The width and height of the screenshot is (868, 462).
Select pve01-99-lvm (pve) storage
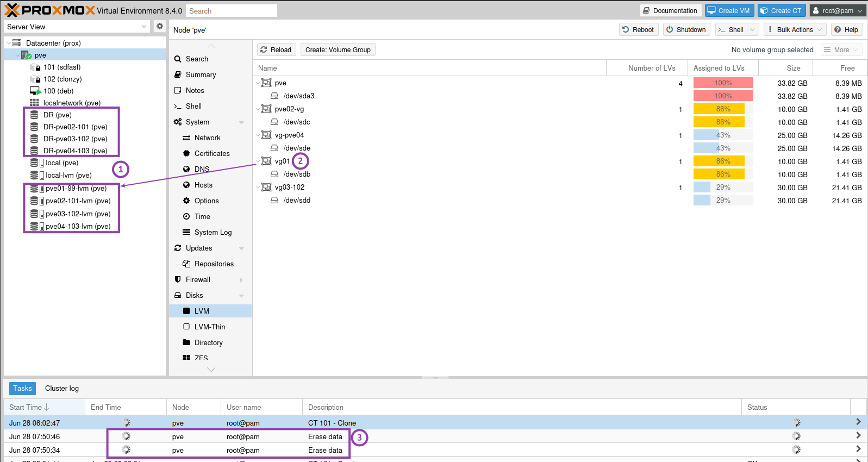(76, 188)
